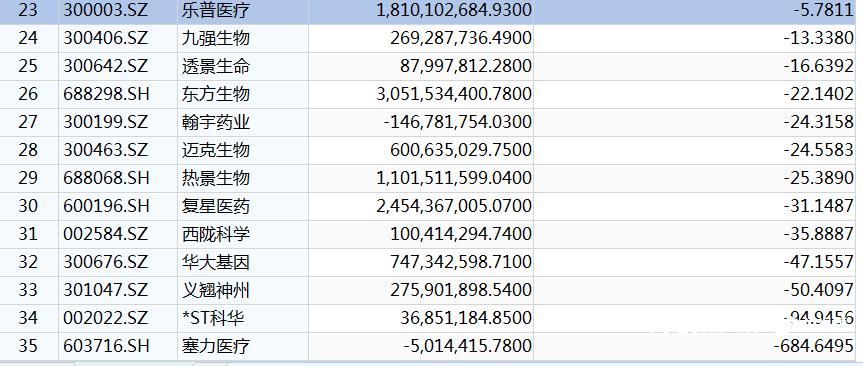Select value 1,101,511,599.0400 cell

coord(421,178)
